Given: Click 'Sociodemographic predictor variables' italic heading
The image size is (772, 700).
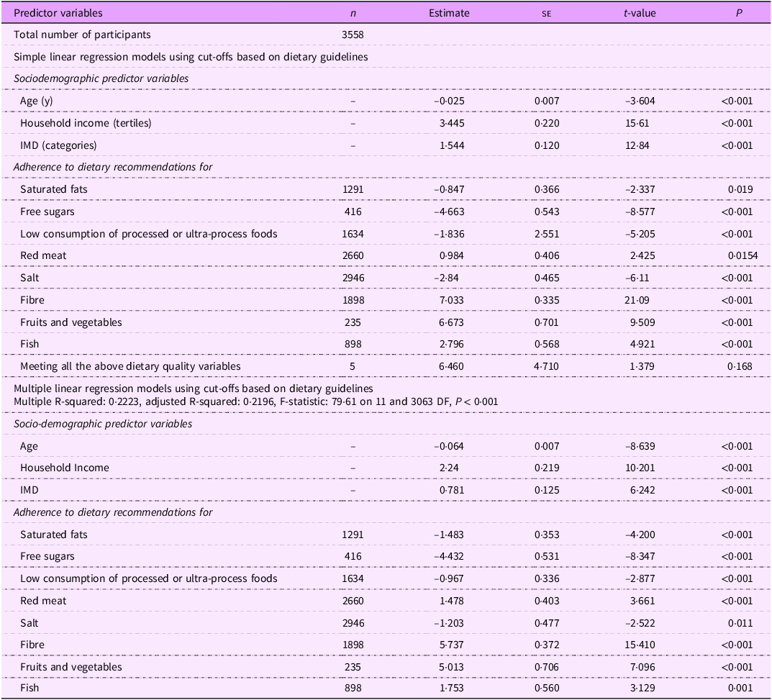Looking at the screenshot, I should click(101, 78).
